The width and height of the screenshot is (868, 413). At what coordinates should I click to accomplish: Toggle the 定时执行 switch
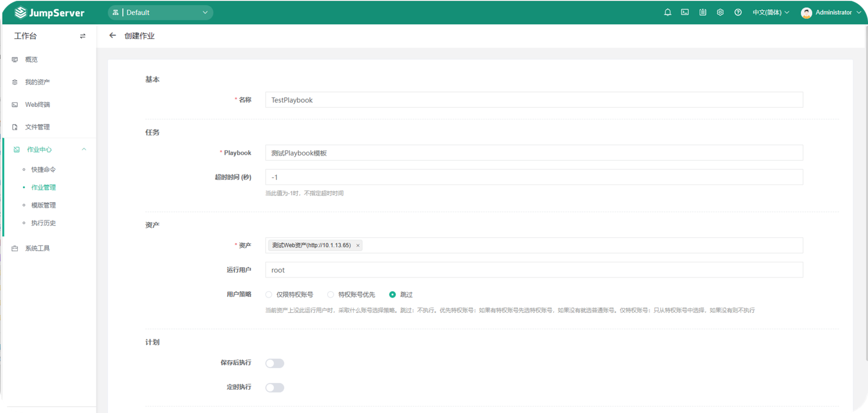pyautogui.click(x=275, y=388)
